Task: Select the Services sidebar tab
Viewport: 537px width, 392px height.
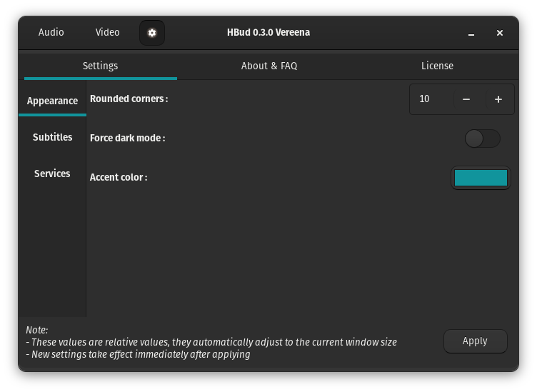Action: point(52,174)
